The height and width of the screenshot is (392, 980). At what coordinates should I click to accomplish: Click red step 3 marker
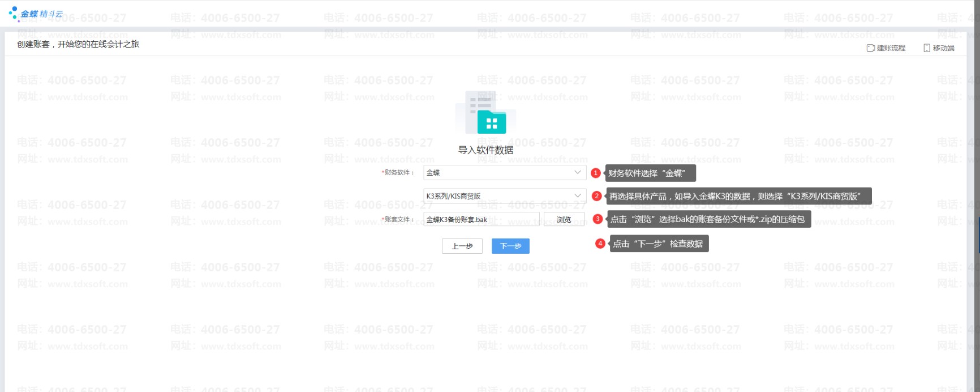pos(598,219)
